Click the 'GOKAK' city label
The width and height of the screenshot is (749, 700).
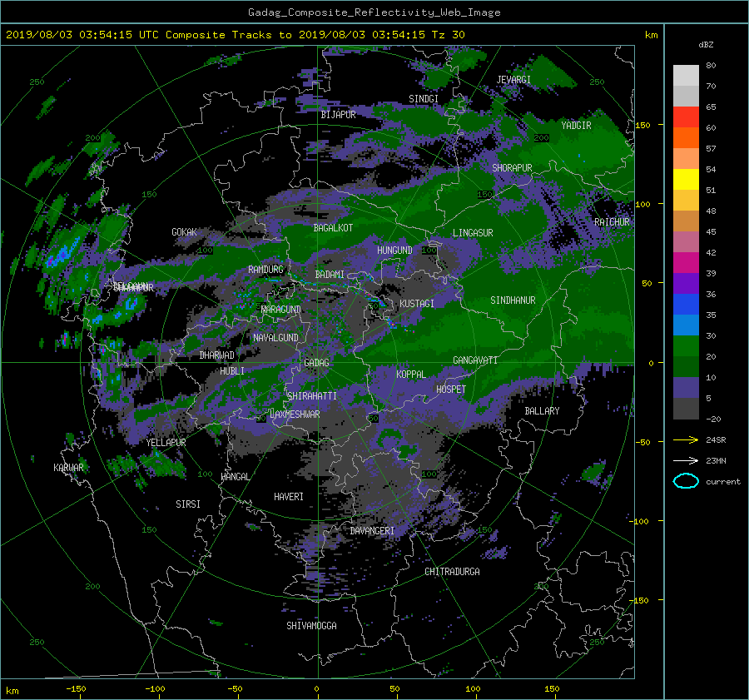click(x=185, y=232)
